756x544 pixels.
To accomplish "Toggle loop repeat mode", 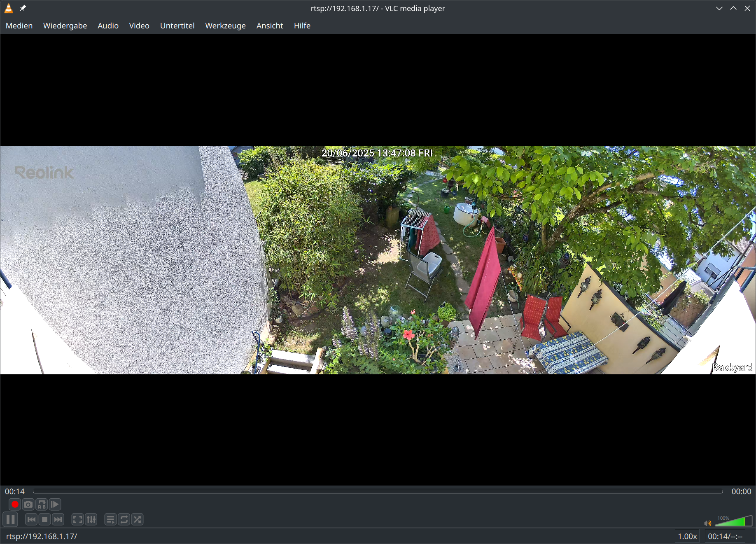I will pos(124,520).
